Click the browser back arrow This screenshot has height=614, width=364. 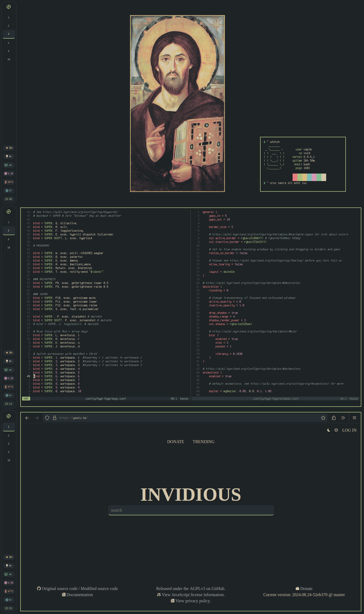tap(27, 418)
